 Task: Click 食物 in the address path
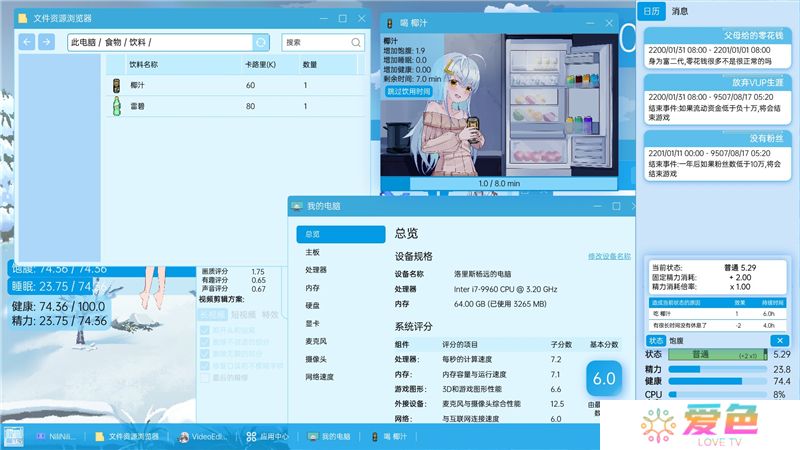(113, 42)
